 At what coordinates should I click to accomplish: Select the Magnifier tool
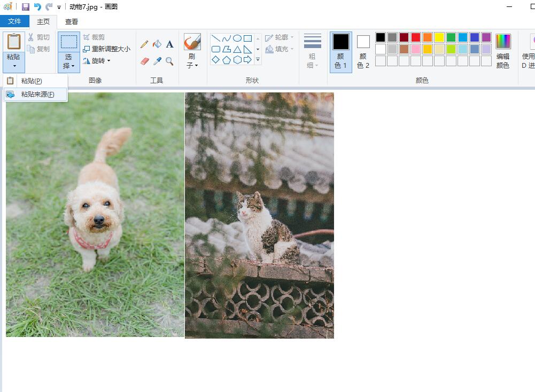(x=169, y=61)
